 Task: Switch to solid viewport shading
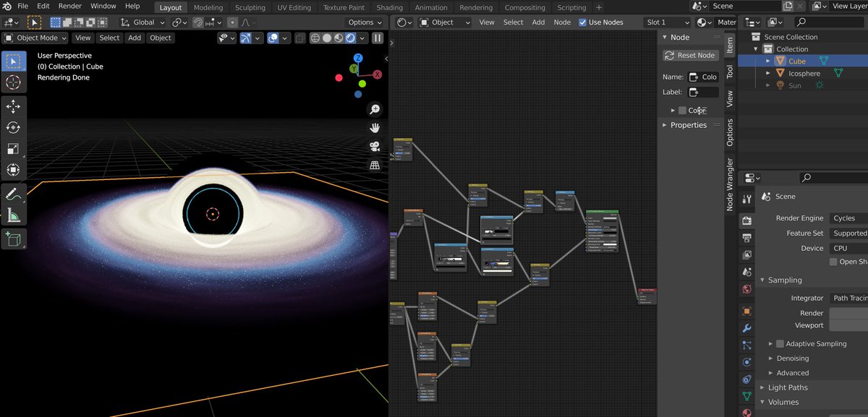(x=328, y=38)
